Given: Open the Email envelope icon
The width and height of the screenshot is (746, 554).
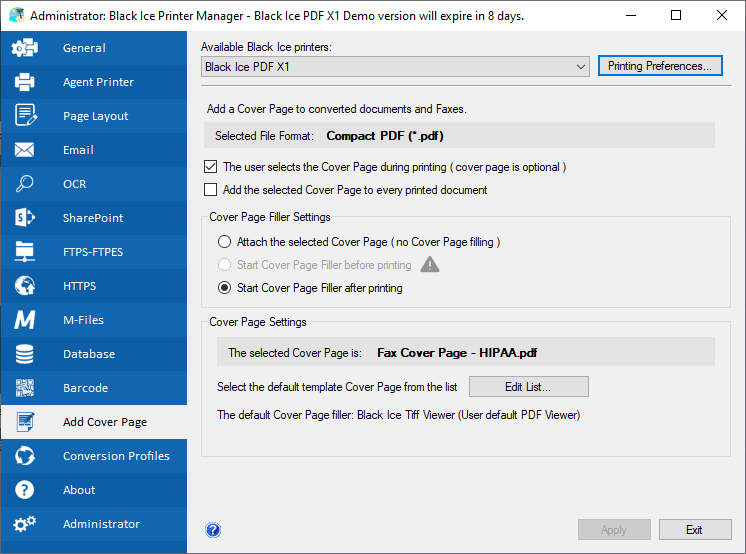Looking at the screenshot, I should click(25, 150).
